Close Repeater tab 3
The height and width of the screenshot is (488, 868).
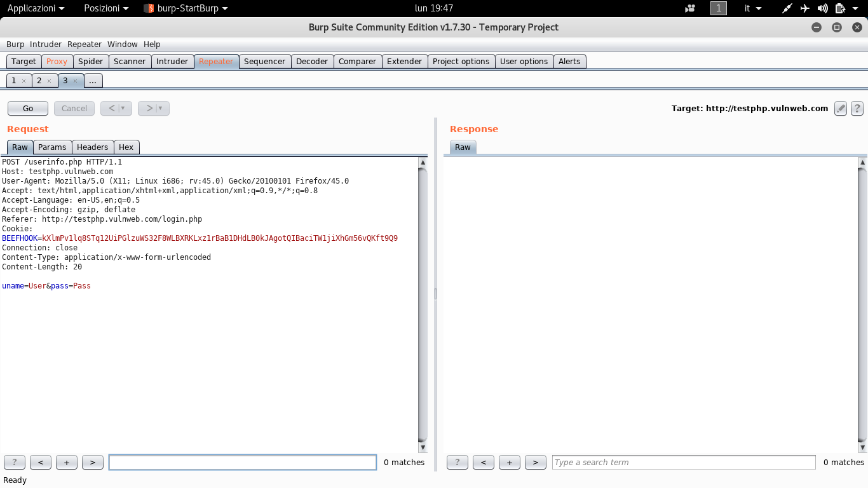(74, 81)
